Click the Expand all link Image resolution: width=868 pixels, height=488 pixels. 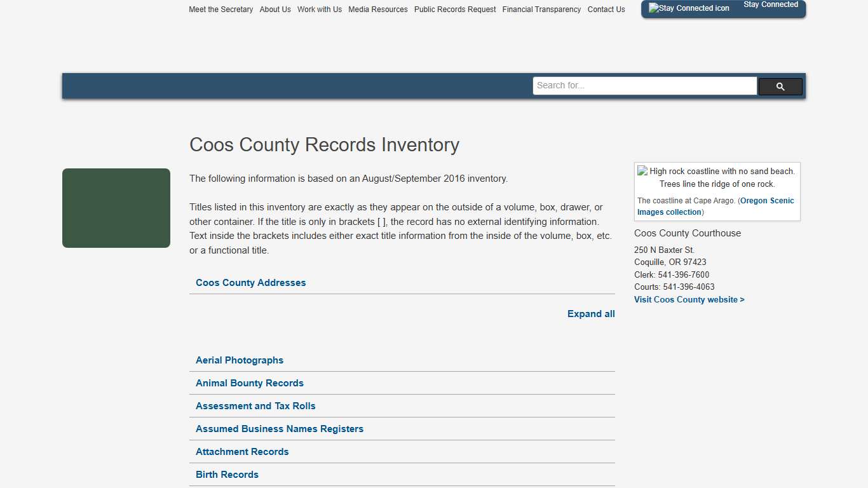(x=591, y=313)
